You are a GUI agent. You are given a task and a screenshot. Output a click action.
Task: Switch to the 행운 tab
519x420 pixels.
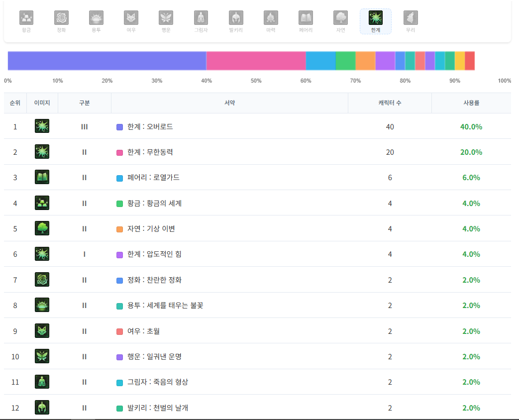(166, 21)
